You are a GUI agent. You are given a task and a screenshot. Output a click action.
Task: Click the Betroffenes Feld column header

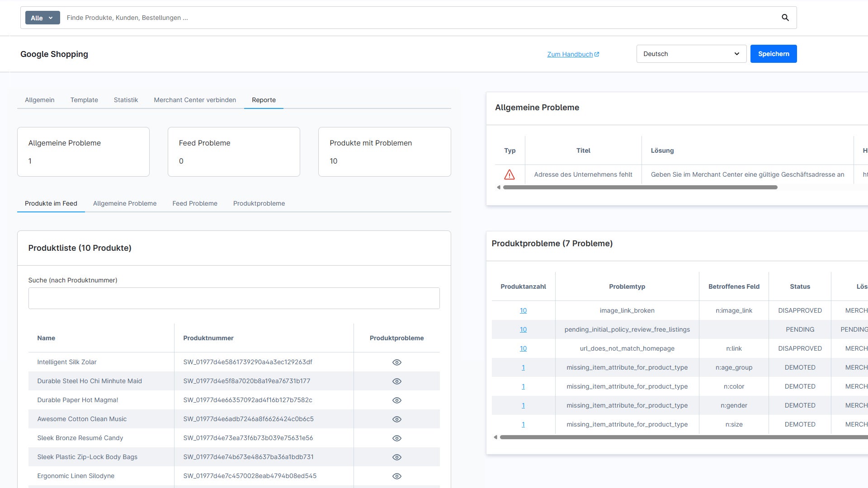pos(734,286)
